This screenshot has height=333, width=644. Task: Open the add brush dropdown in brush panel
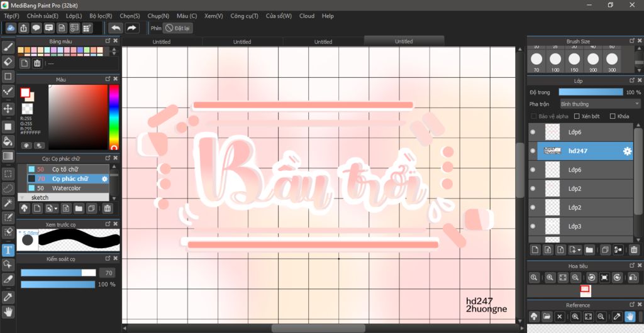point(52,209)
